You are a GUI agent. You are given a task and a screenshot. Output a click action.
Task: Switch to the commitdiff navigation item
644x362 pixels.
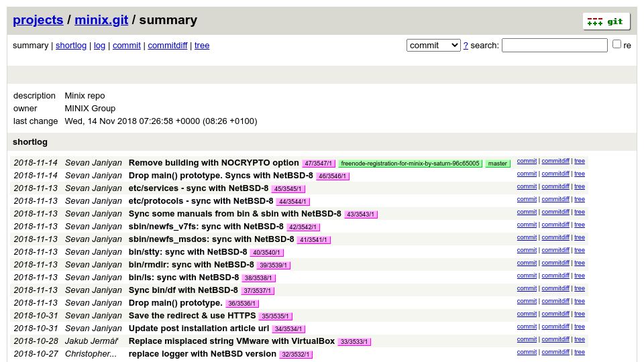pyautogui.click(x=168, y=46)
